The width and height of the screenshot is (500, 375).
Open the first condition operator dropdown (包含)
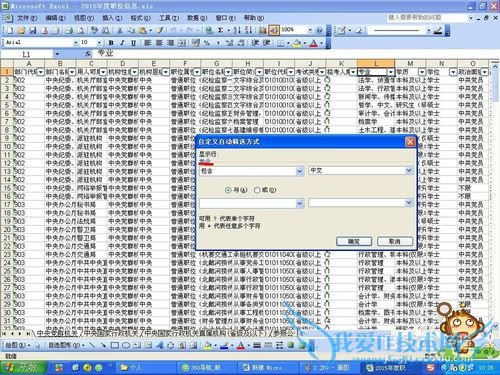tap(299, 171)
